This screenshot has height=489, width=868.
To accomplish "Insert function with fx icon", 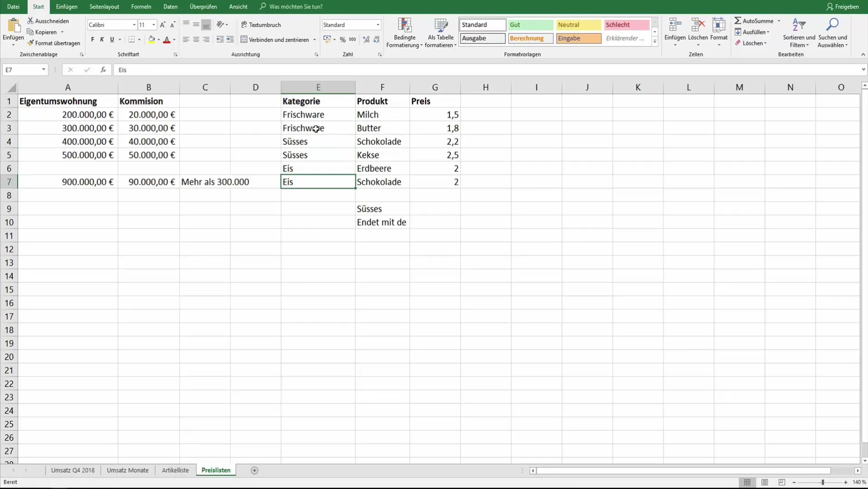I will coord(103,70).
